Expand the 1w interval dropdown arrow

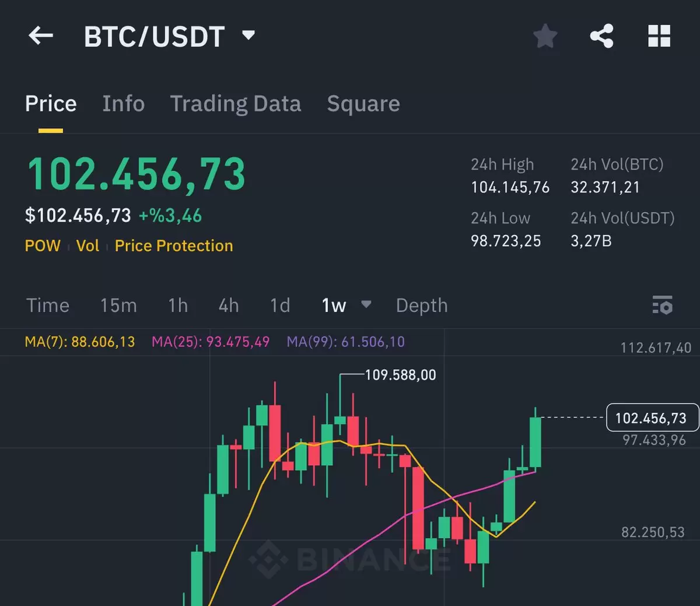click(x=366, y=304)
